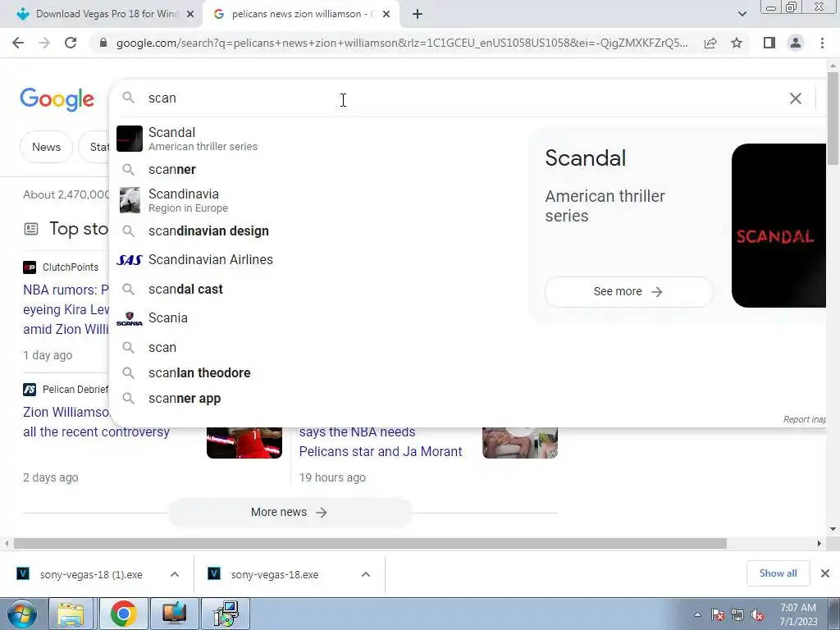Open the tab search dropdown
This screenshot has height=630, width=840.
point(742,14)
